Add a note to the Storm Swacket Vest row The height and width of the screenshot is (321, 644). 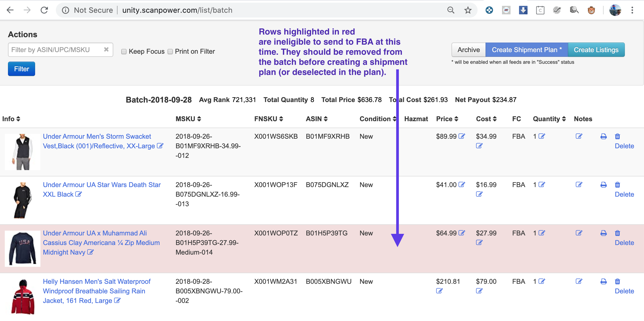(579, 136)
